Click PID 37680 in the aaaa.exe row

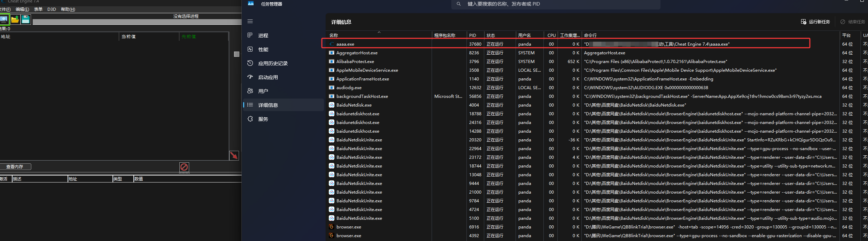coord(475,44)
